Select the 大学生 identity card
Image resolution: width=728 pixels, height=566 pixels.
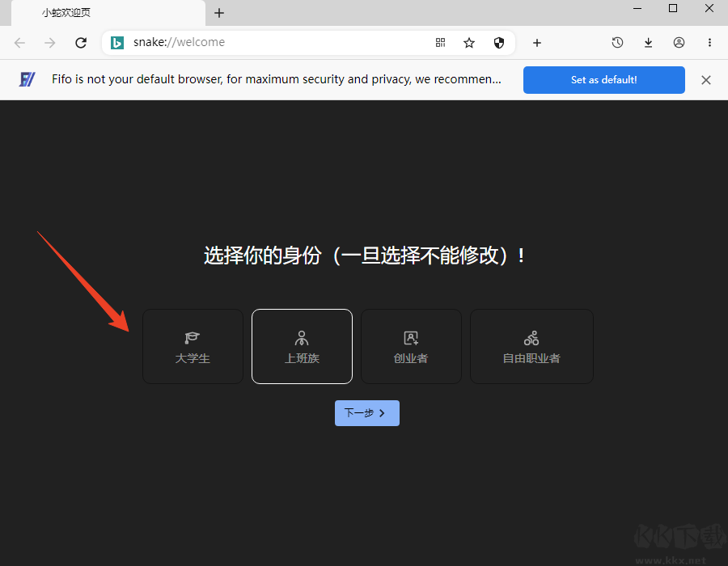pyautogui.click(x=193, y=346)
